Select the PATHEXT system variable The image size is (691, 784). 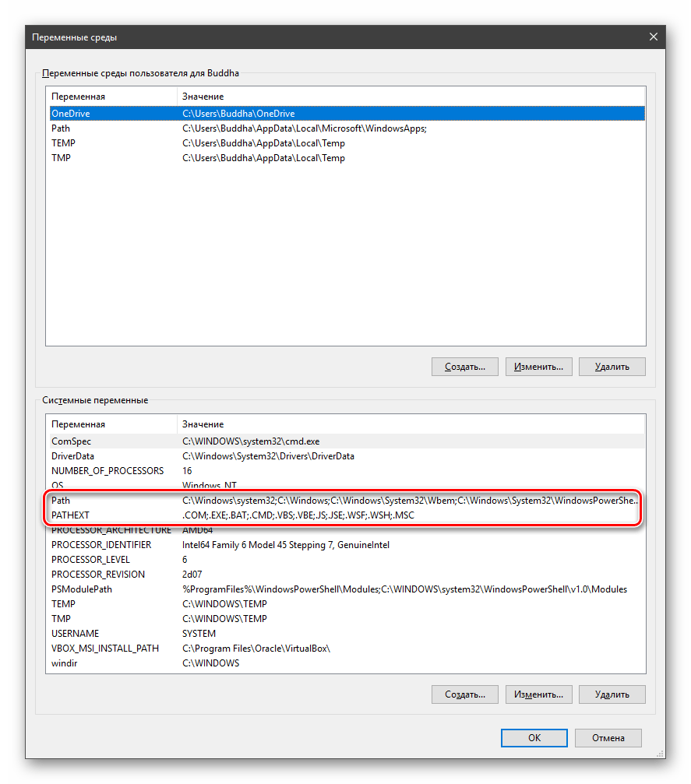[x=347, y=515]
